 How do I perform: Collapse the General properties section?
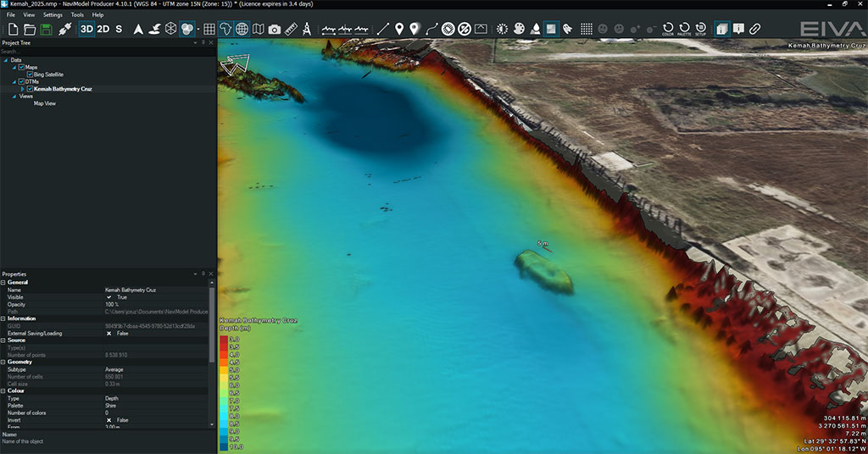click(x=3, y=282)
